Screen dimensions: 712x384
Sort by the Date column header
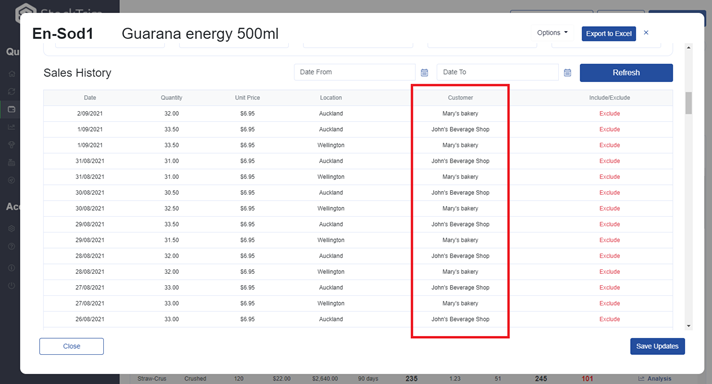point(90,98)
